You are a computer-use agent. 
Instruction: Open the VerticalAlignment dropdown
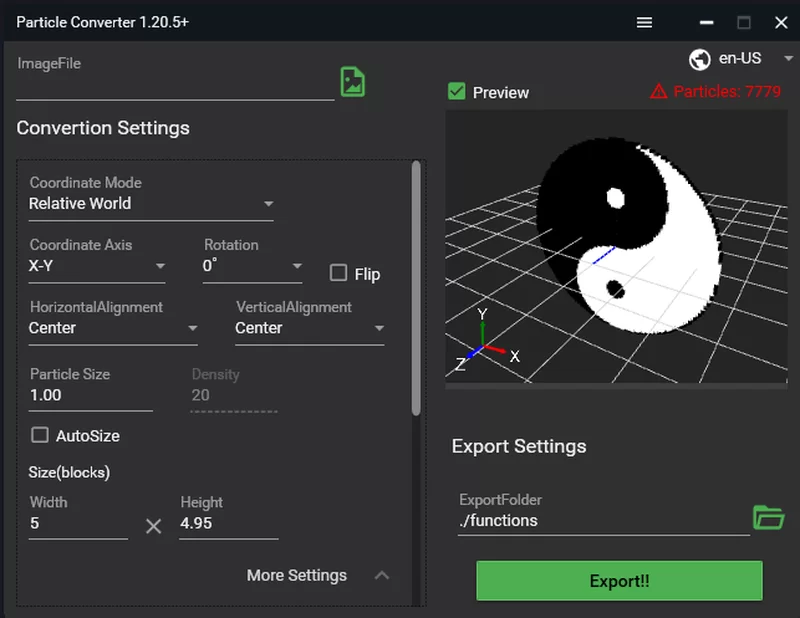[380, 328]
